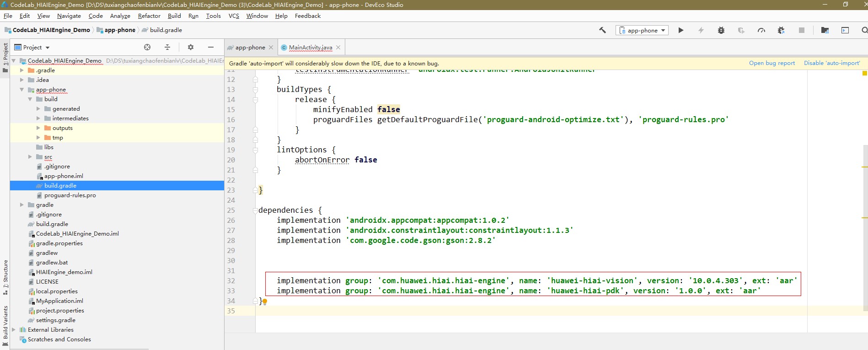Select gradle.properties file
The height and width of the screenshot is (350, 868).
coord(59,243)
